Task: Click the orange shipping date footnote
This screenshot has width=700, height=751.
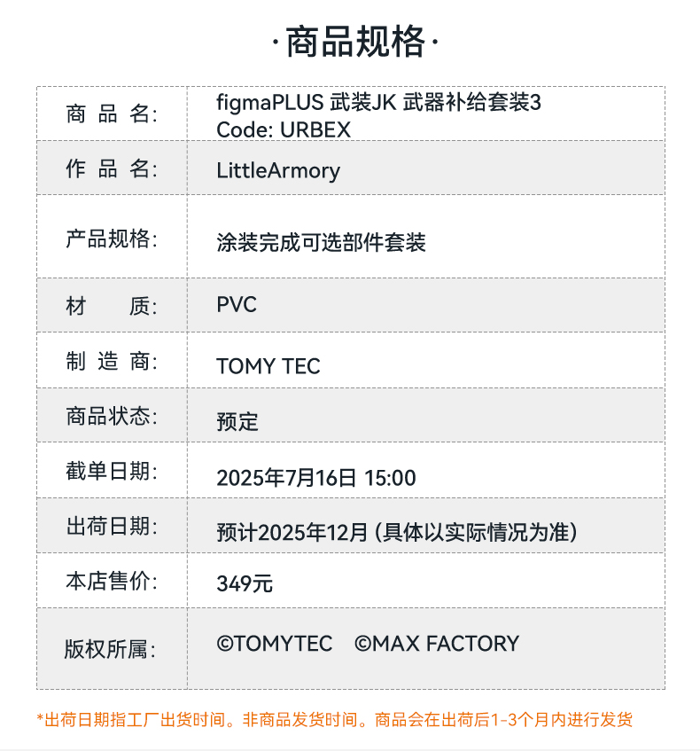Action: pos(335,719)
